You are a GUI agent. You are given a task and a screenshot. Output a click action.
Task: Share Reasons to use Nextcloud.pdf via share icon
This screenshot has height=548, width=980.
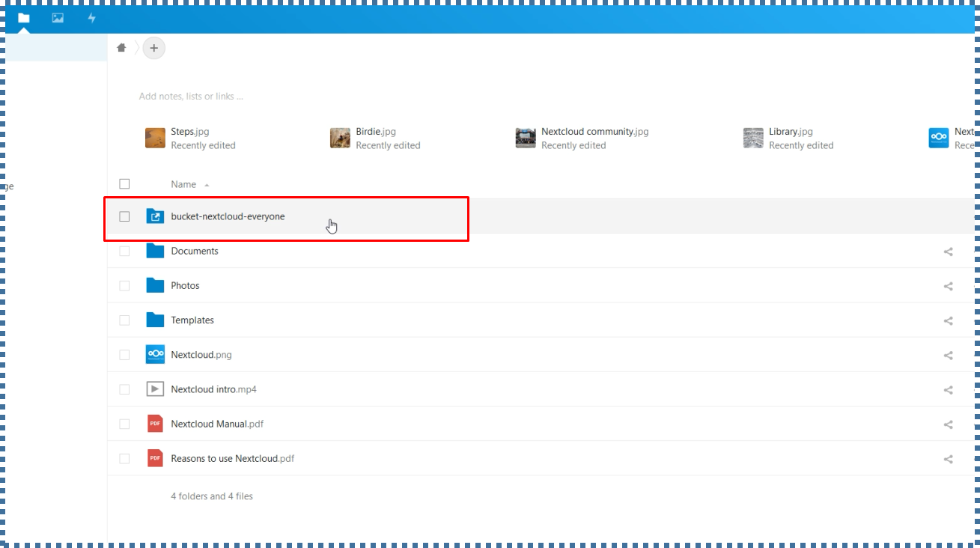coord(948,459)
